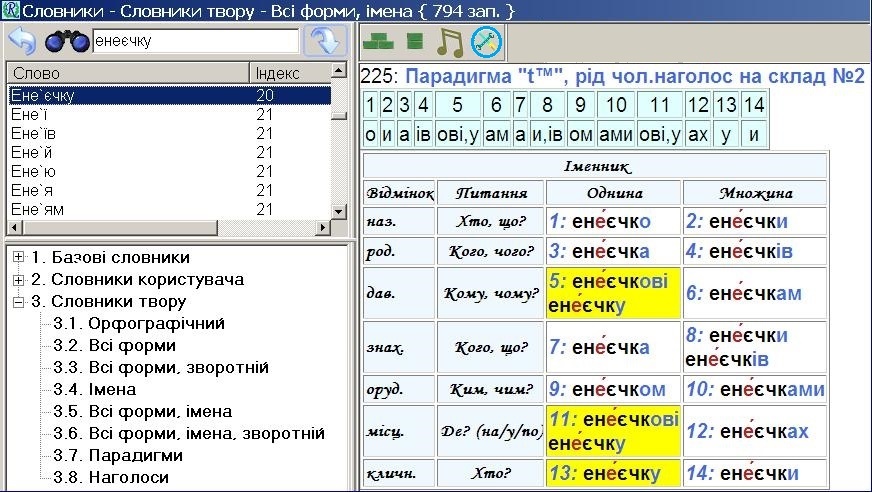Screen dimensions: 872x492
Task: Click the curved forward arrow button
Action: pos(326,41)
